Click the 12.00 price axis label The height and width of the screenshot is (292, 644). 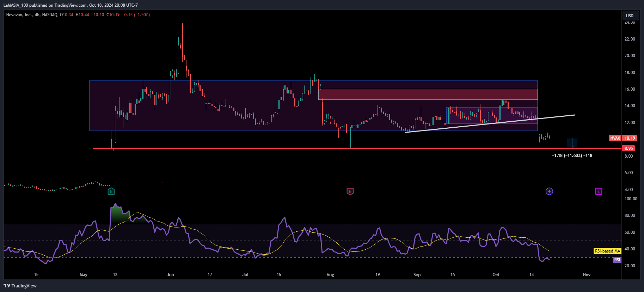[x=630, y=123]
